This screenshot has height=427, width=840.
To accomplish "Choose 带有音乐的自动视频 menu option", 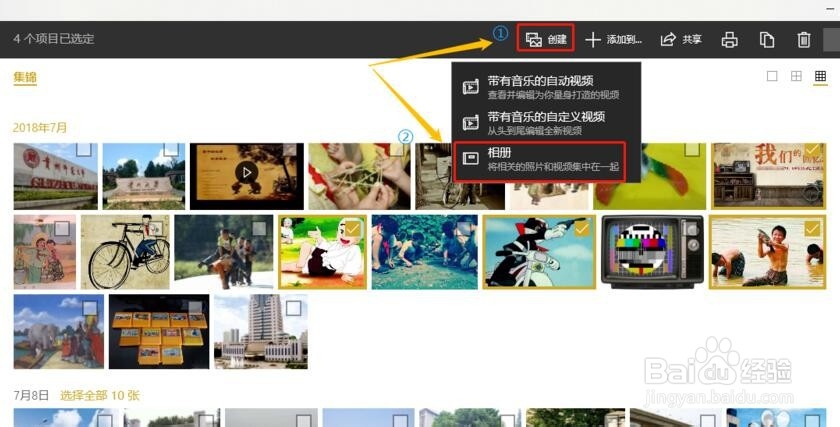I will [x=546, y=87].
